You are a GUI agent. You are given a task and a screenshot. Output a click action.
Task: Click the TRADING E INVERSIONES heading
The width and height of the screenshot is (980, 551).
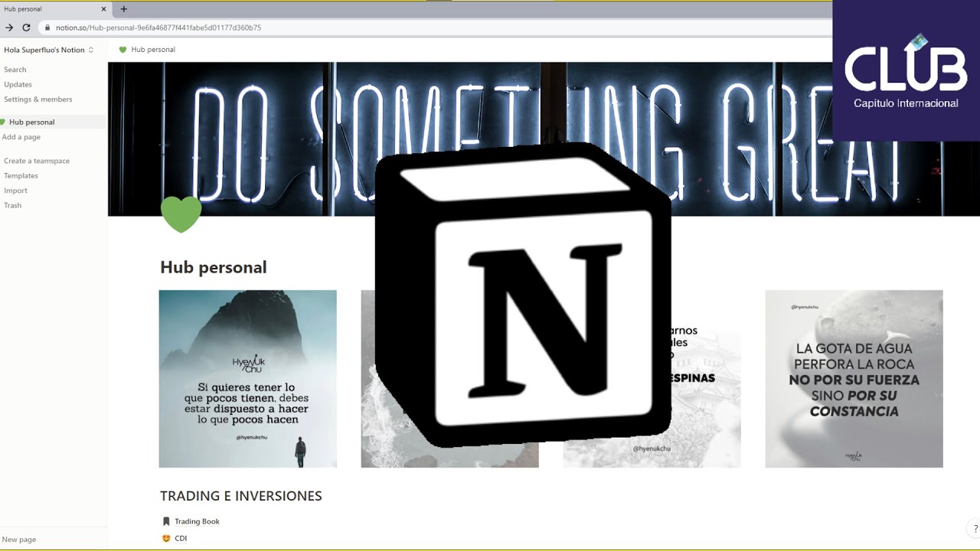coord(241,496)
